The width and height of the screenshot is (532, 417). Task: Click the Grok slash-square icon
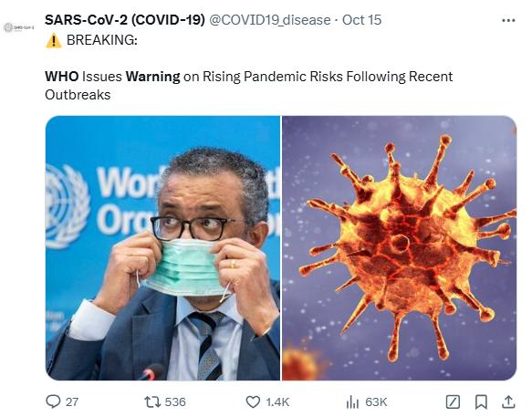[x=453, y=401]
